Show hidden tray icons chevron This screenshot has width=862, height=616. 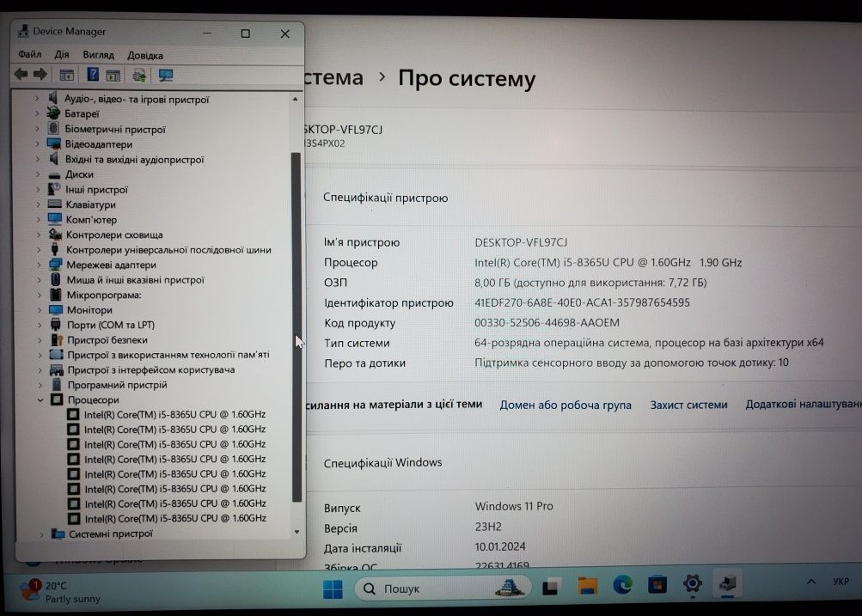[x=811, y=582]
